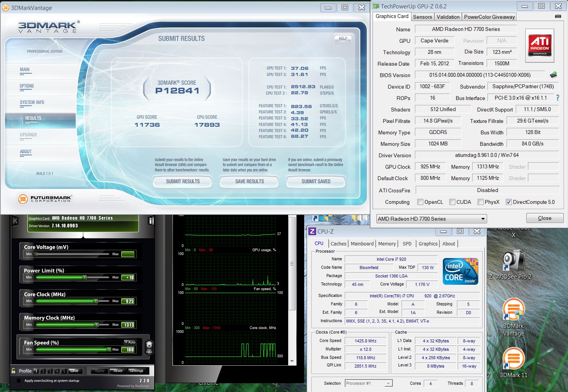Switch to the Caches tab in CPU-Z
This screenshot has width=568, height=392.
(x=338, y=244)
